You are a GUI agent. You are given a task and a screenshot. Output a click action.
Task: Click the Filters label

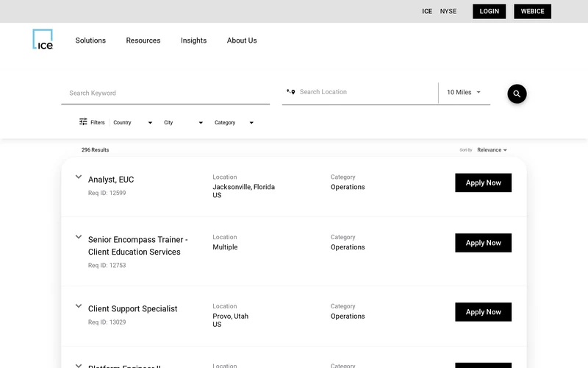click(98, 122)
